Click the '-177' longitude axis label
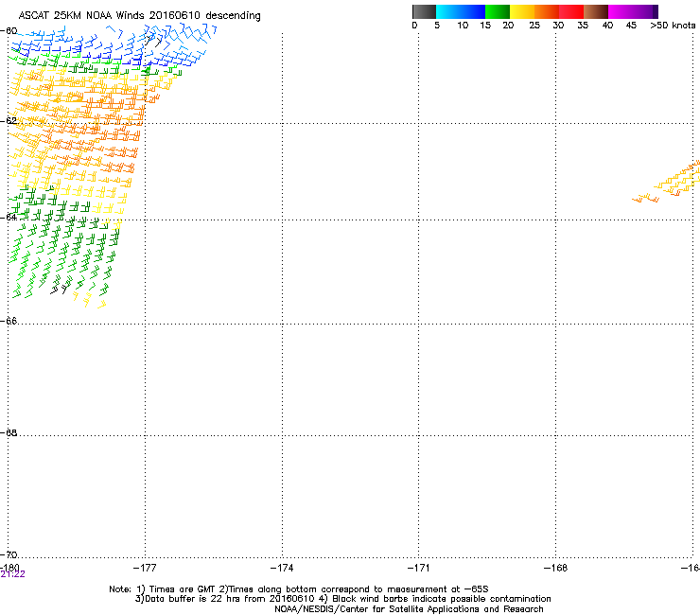 [x=145, y=568]
